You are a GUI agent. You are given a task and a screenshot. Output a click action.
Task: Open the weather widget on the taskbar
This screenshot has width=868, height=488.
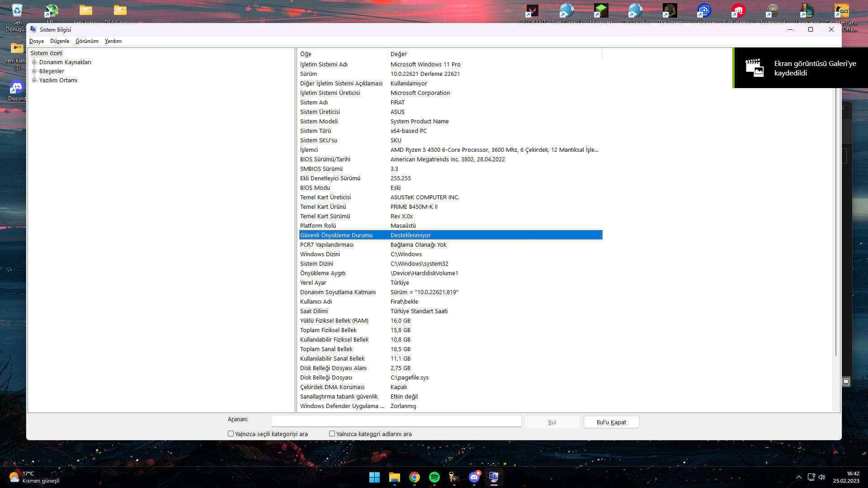[34, 477]
